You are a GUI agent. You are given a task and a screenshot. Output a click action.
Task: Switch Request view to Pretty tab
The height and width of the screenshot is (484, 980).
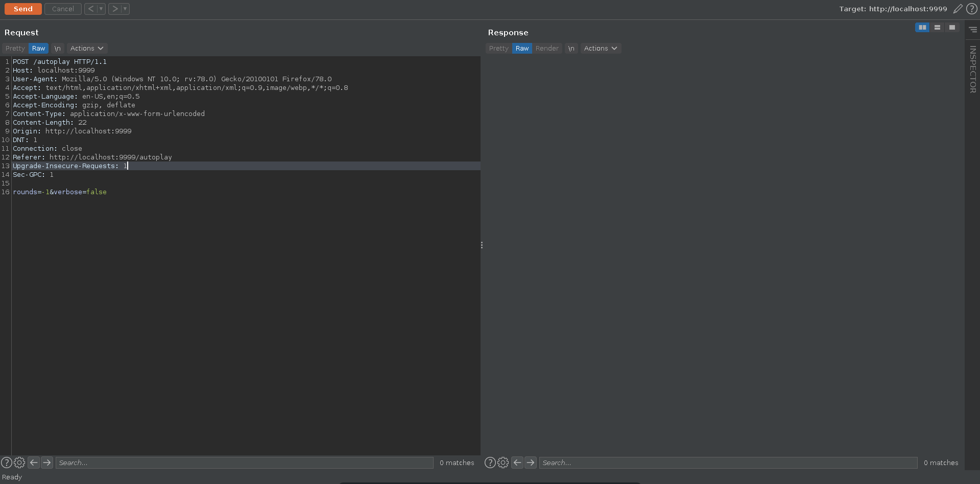(15, 49)
